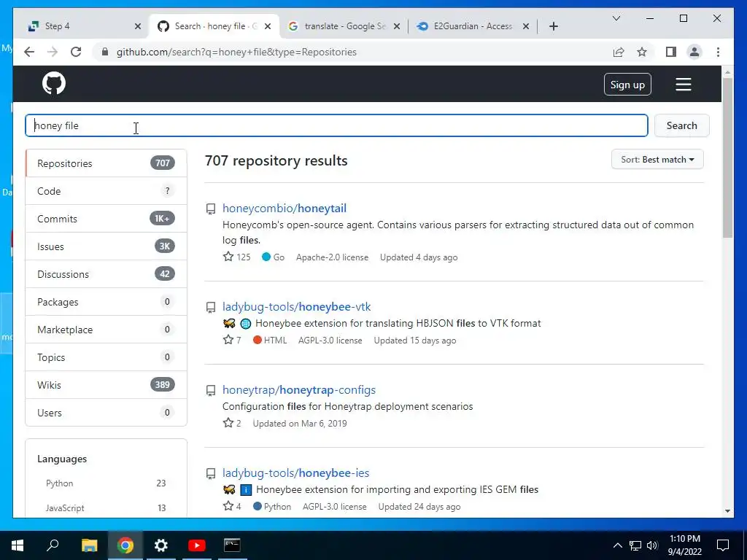Close the E2Guardian tab

tap(526, 26)
